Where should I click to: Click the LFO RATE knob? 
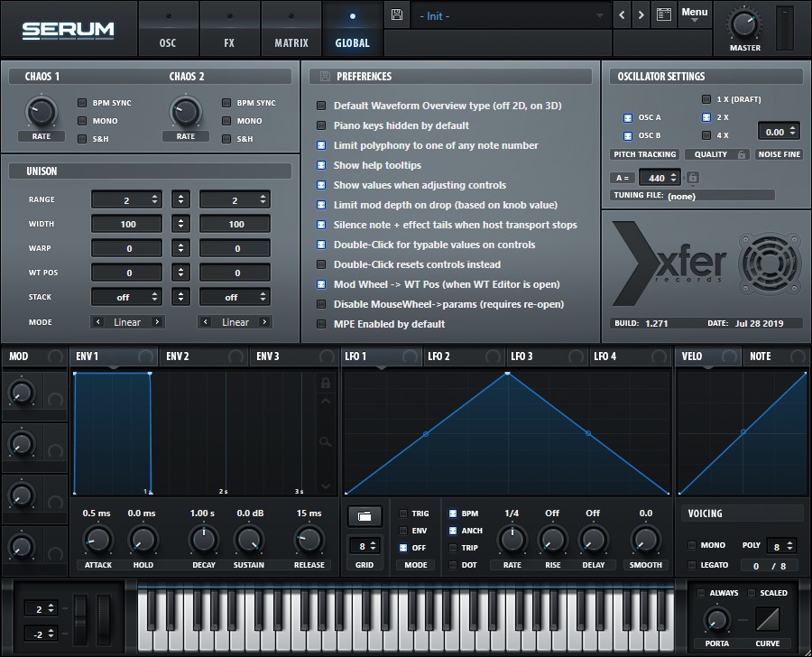pos(512,540)
